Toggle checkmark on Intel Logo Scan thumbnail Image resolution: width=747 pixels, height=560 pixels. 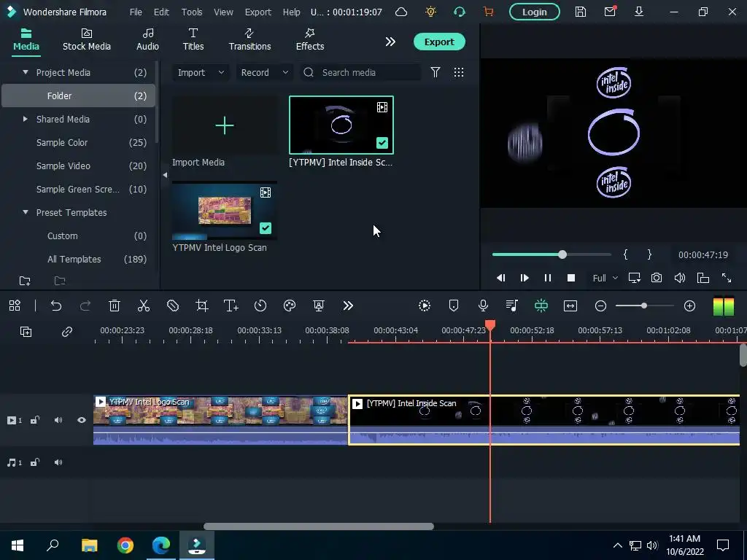(266, 228)
